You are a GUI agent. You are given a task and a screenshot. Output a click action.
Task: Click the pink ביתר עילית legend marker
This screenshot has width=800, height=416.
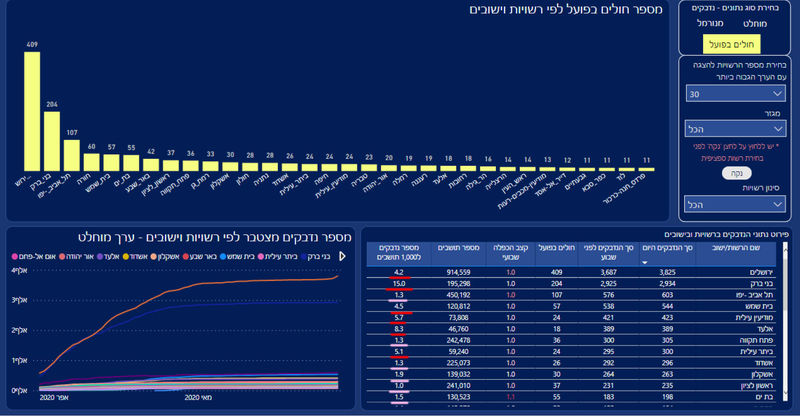click(x=261, y=256)
